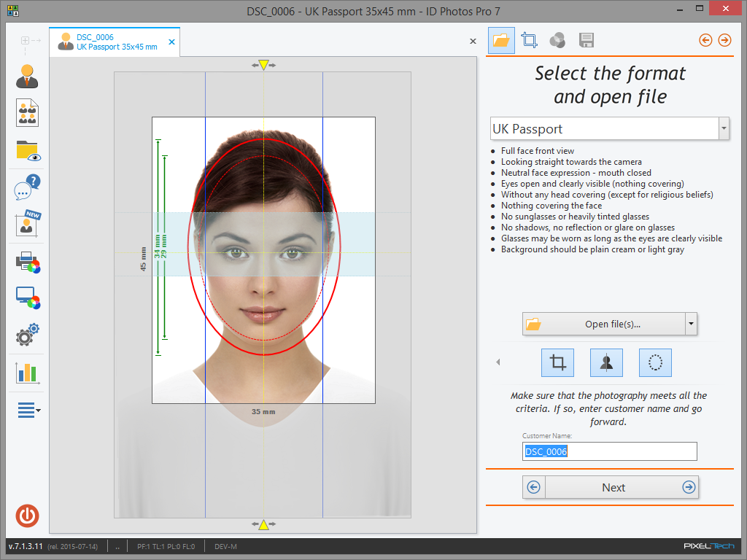Open the statistics bar chart icon
Screen dimensions: 747x560
tap(27, 373)
